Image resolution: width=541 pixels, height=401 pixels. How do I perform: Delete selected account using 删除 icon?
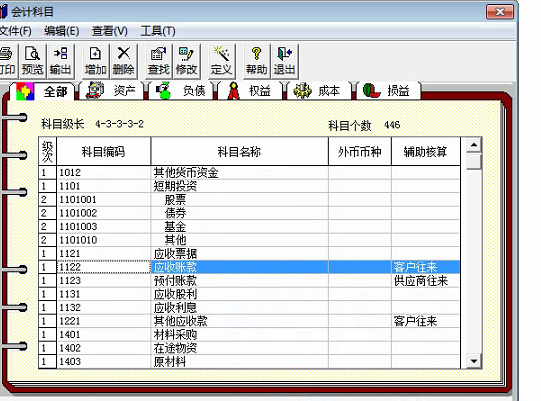pos(123,61)
